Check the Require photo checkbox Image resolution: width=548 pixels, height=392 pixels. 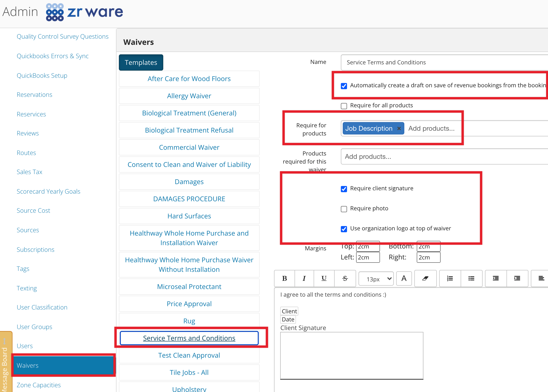[x=344, y=209]
